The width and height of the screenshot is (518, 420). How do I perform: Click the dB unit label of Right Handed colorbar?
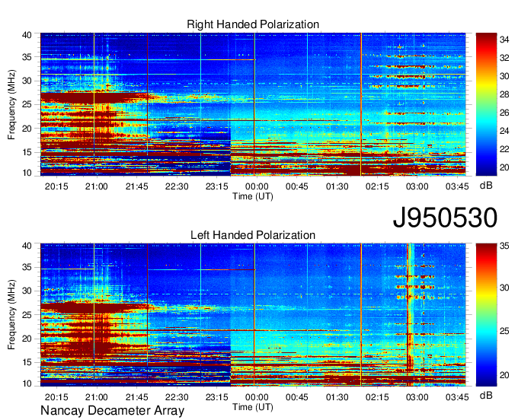point(486,186)
